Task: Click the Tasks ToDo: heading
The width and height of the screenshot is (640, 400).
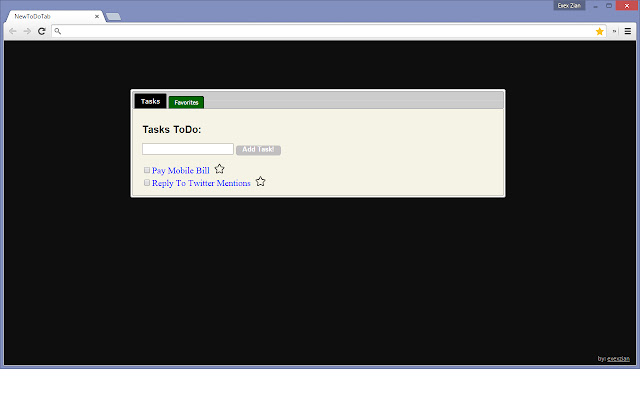Action: point(172,130)
